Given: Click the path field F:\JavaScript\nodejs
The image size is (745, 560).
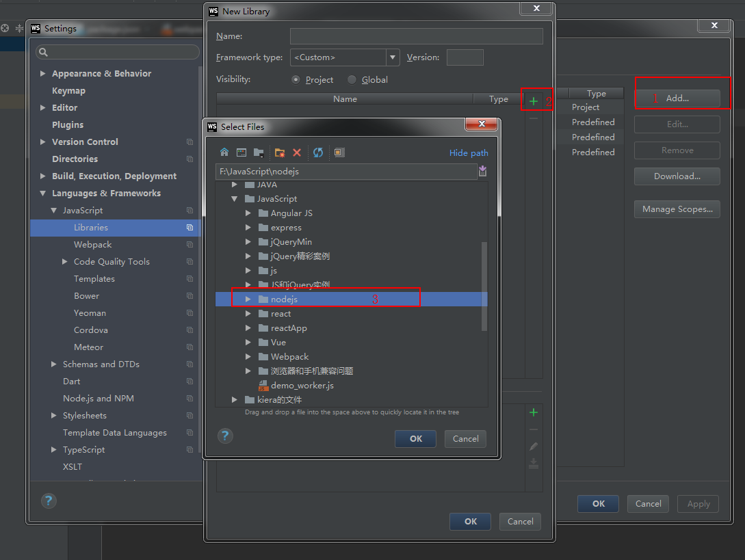Looking at the screenshot, I should (x=346, y=172).
